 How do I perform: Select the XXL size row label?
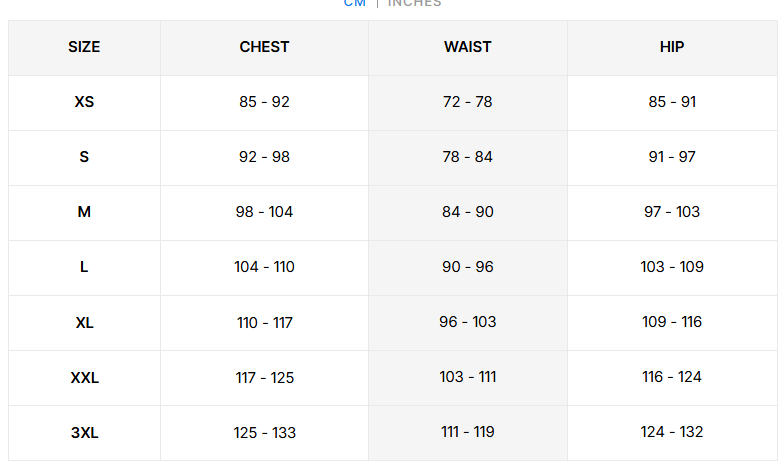click(84, 378)
